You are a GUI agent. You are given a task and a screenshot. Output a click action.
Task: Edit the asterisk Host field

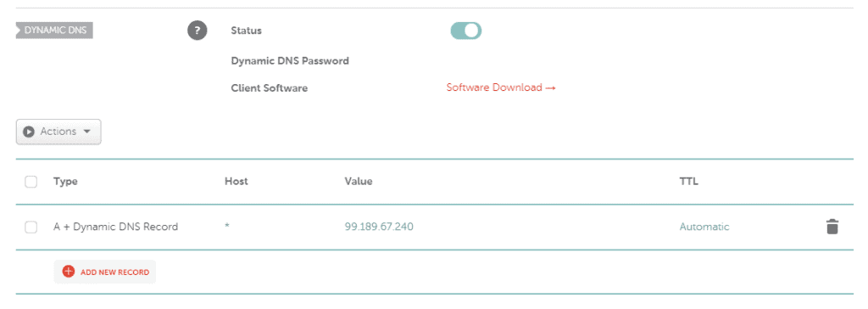tap(227, 227)
